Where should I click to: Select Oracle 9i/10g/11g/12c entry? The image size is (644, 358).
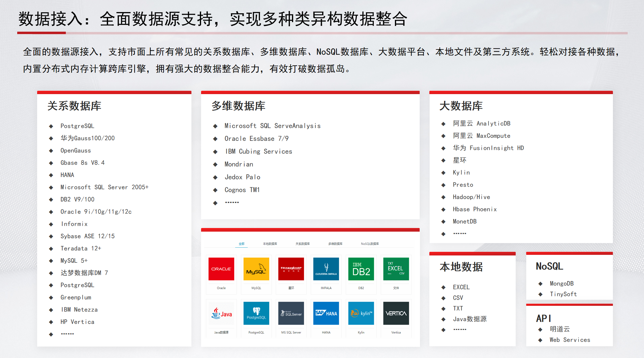[x=96, y=212]
